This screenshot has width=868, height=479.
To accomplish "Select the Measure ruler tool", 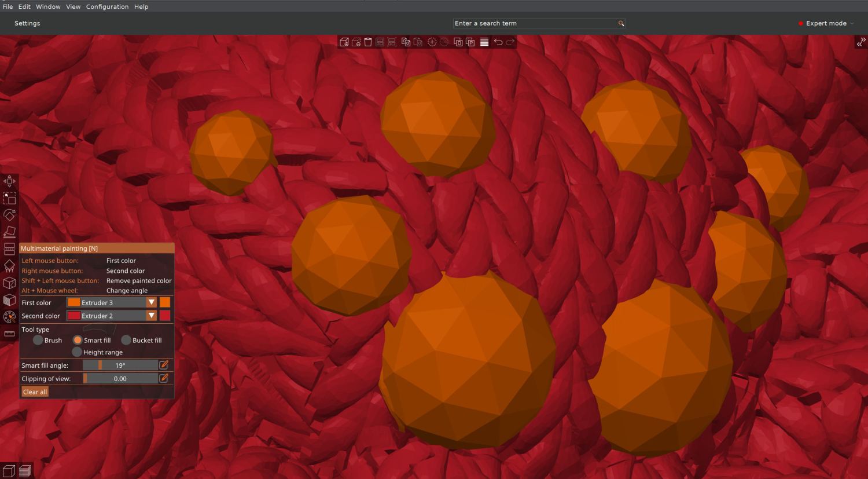I will click(9, 334).
